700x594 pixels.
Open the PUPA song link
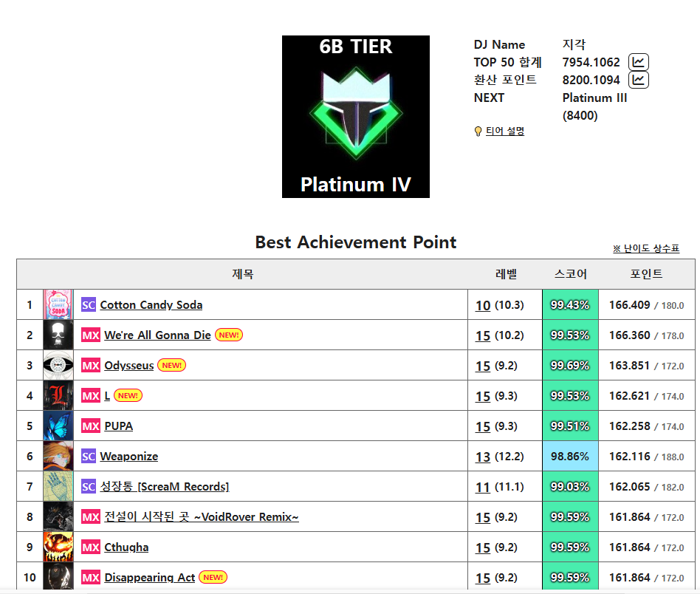[118, 426]
